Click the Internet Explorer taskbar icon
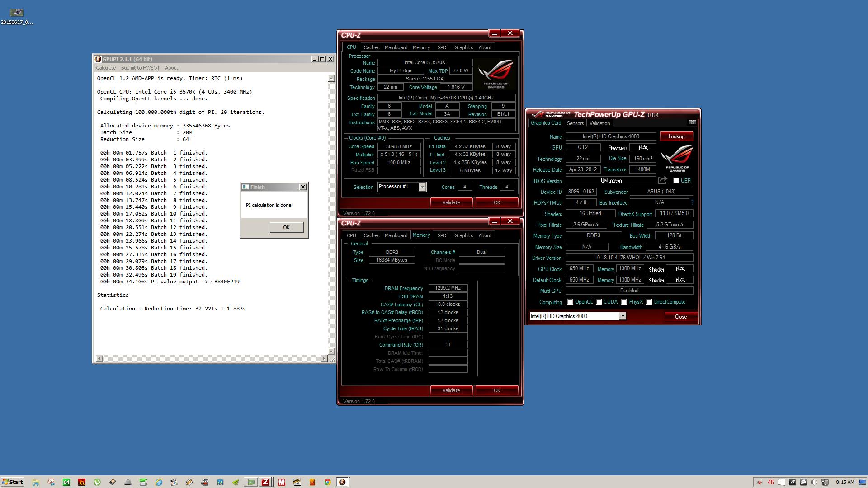 click(159, 482)
